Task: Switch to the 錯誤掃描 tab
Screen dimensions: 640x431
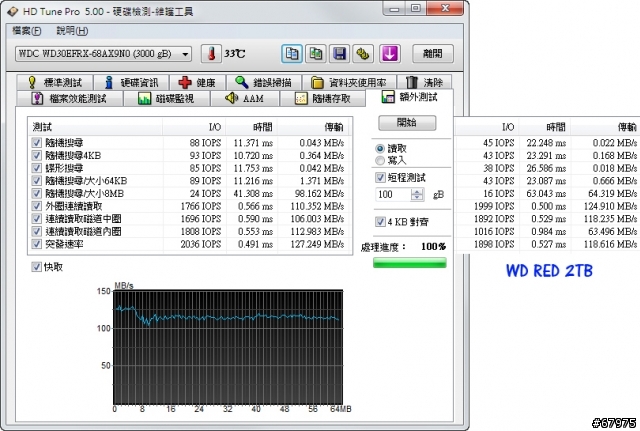Action: pos(264,82)
